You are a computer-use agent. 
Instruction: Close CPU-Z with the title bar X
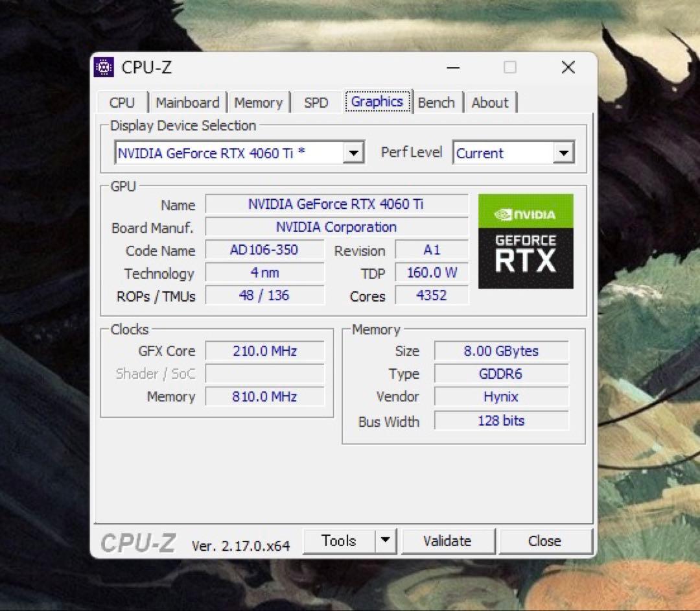[x=568, y=67]
